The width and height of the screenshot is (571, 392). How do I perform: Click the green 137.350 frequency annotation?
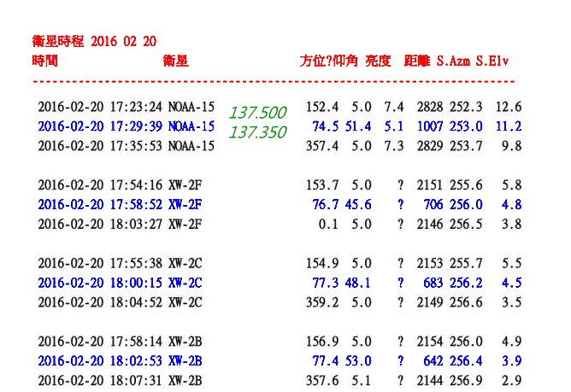pyautogui.click(x=257, y=132)
